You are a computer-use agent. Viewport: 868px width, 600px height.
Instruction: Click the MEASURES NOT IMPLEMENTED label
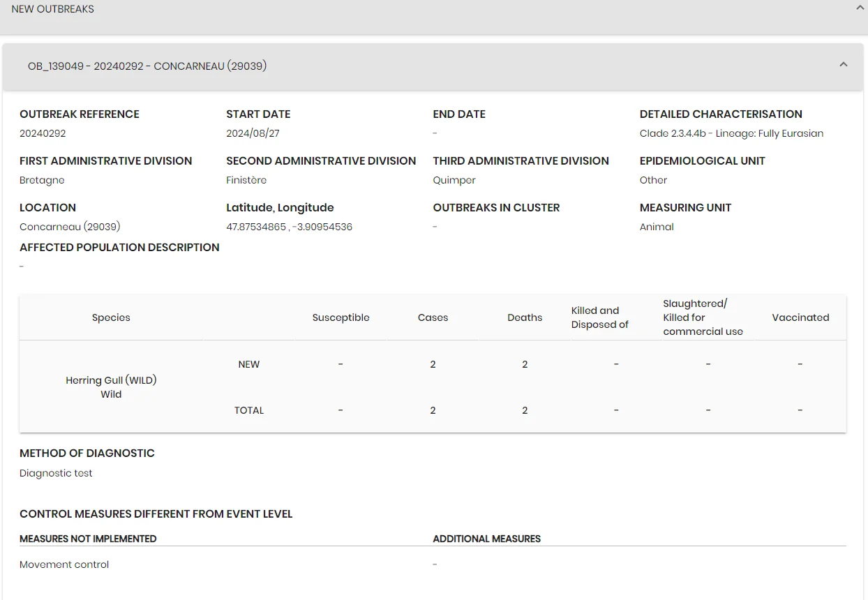(88, 539)
